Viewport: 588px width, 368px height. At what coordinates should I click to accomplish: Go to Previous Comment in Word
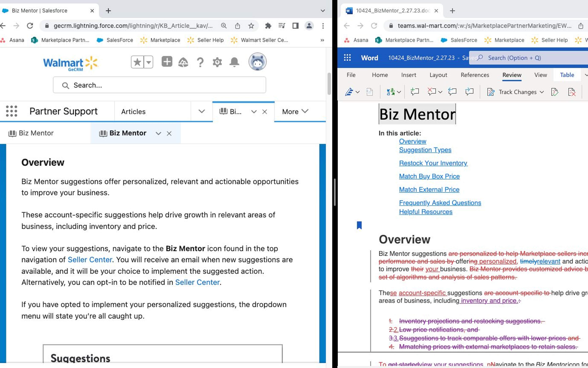(452, 92)
